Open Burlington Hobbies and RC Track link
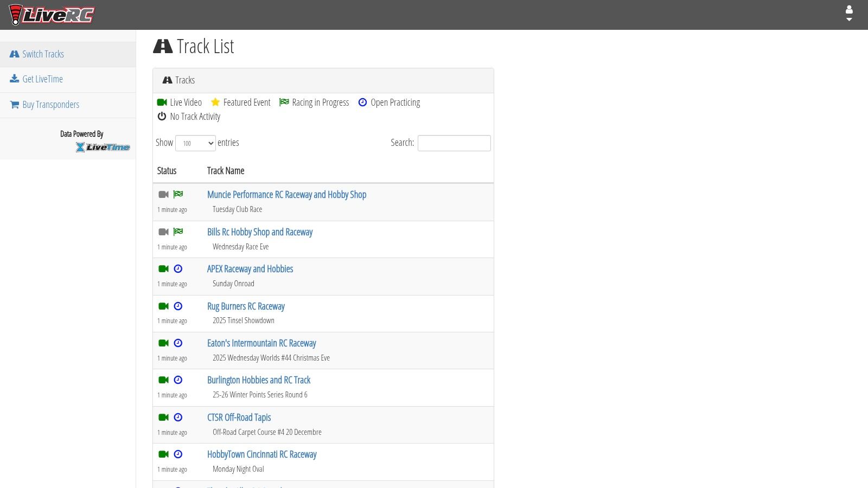The image size is (868, 488). [x=259, y=380]
